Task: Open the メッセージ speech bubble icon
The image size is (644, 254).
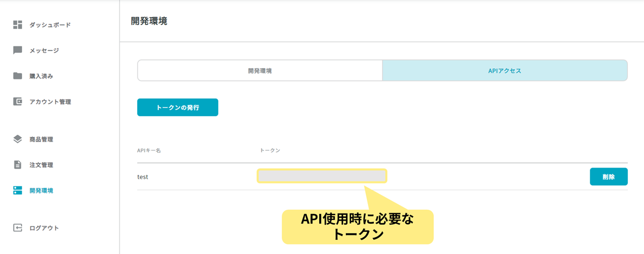Action: 17,51
